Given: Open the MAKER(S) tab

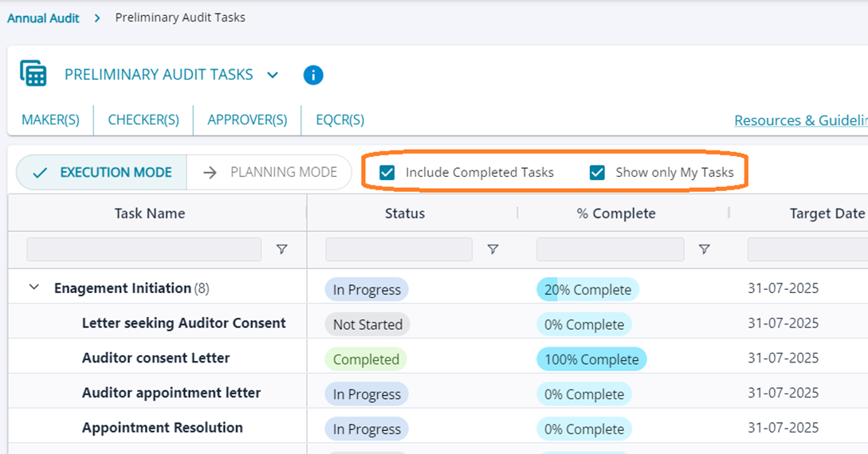Looking at the screenshot, I should (50, 120).
